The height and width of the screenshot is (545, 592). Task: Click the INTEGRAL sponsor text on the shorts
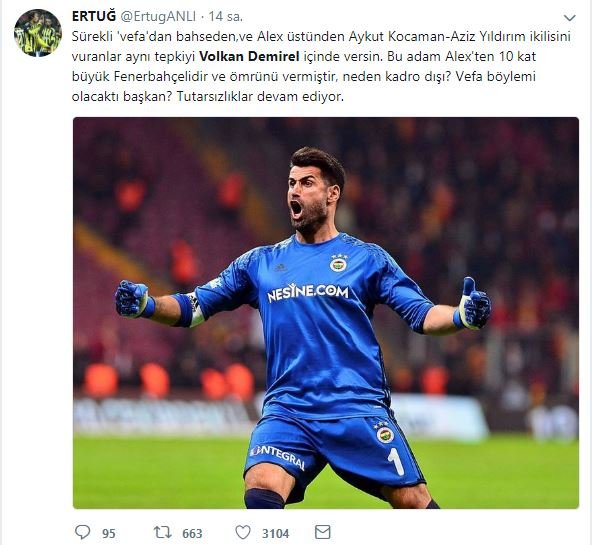(278, 456)
